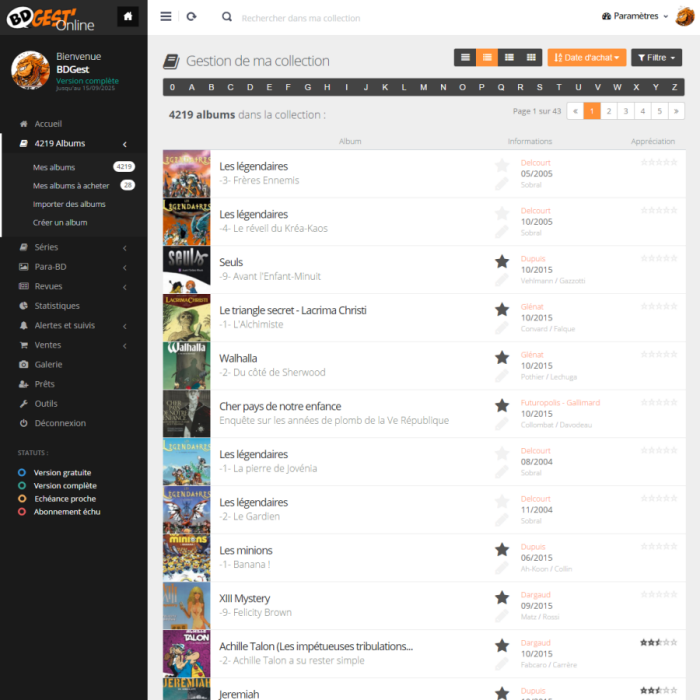Click the next page arrow
The height and width of the screenshot is (700, 700).
(x=676, y=111)
